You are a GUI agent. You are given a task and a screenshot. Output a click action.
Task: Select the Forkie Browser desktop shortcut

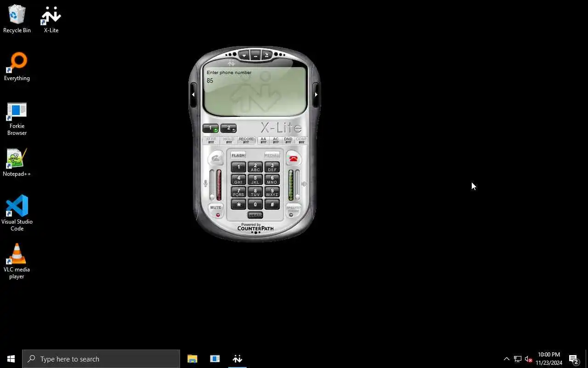click(17, 119)
